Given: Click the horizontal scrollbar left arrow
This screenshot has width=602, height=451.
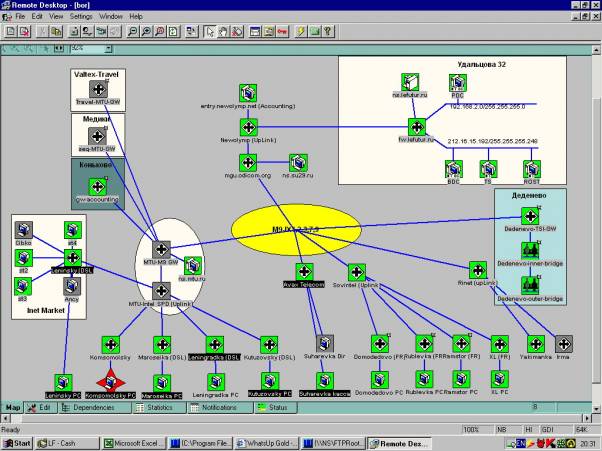Looking at the screenshot, I should (5, 418).
